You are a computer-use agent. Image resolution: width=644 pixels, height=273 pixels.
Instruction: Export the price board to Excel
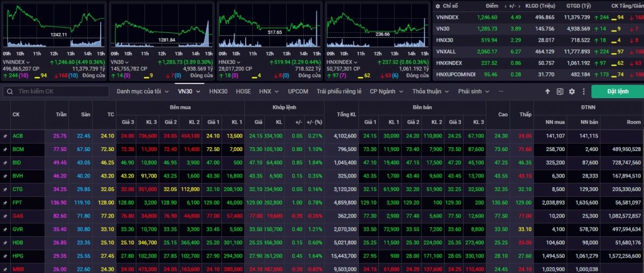560,92
